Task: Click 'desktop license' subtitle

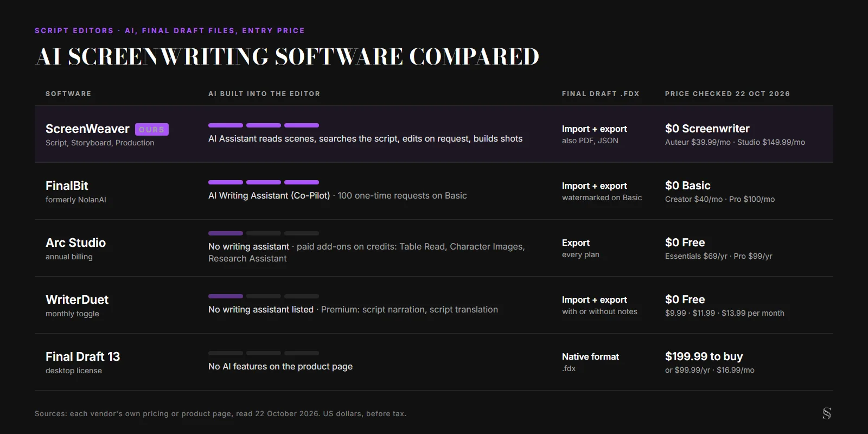Action: coord(74,371)
